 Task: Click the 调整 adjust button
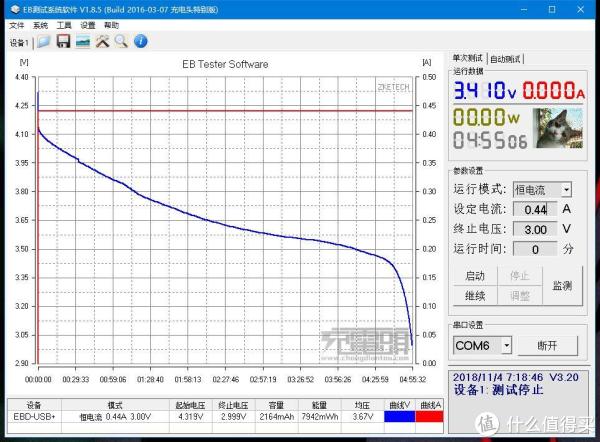click(519, 296)
